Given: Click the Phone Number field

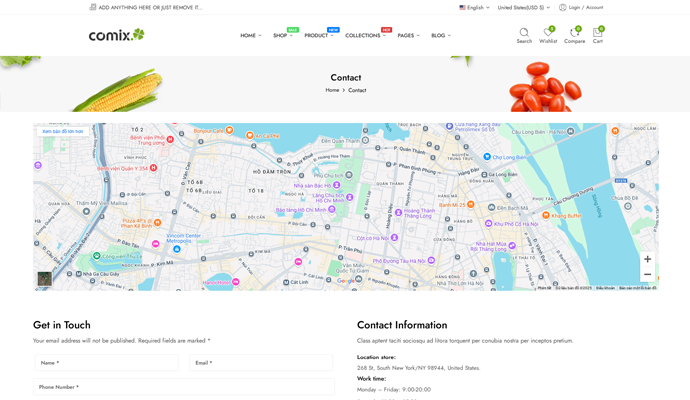Looking at the screenshot, I should 183,386.
